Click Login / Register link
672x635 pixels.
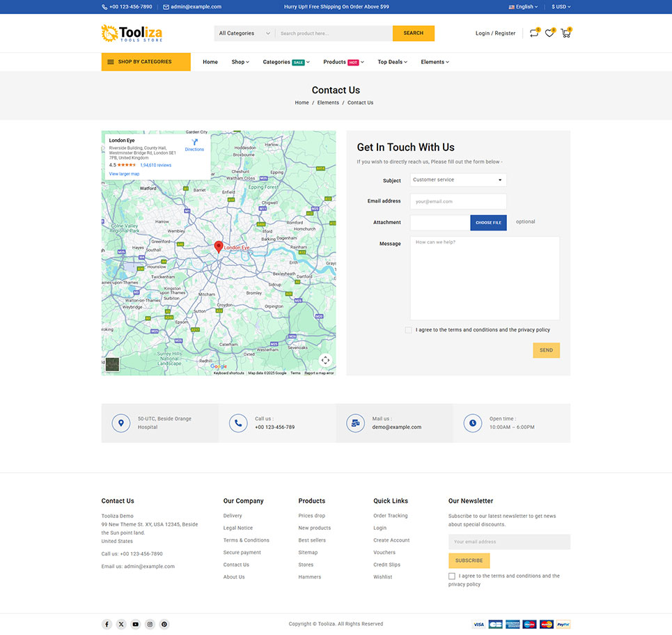(495, 33)
